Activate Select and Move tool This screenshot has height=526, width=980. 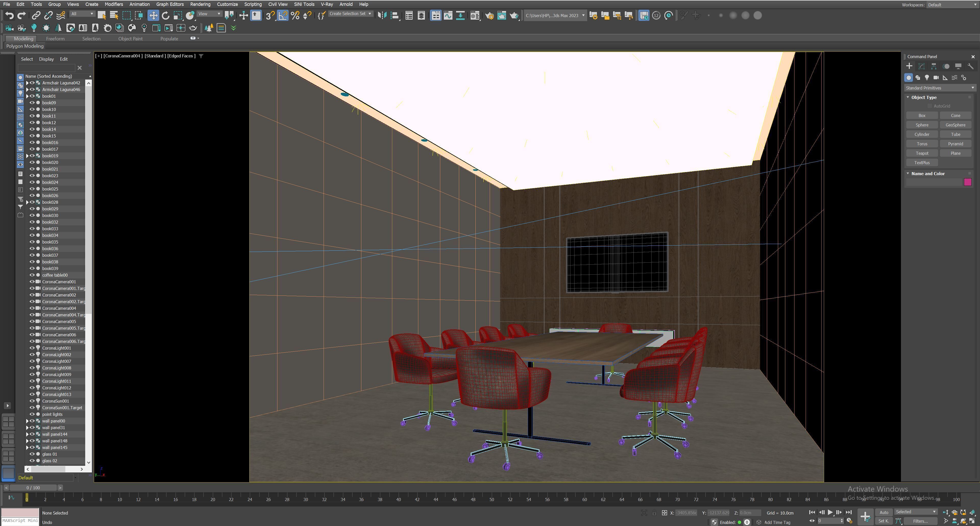pyautogui.click(x=153, y=16)
